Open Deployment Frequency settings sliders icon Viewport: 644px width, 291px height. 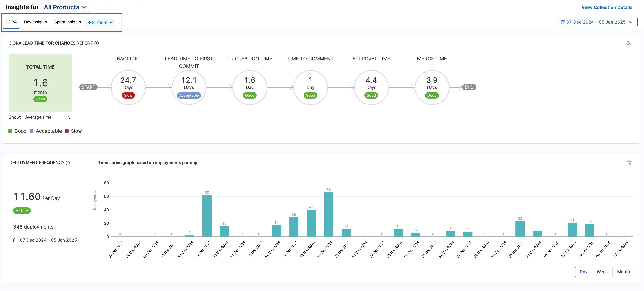(629, 163)
